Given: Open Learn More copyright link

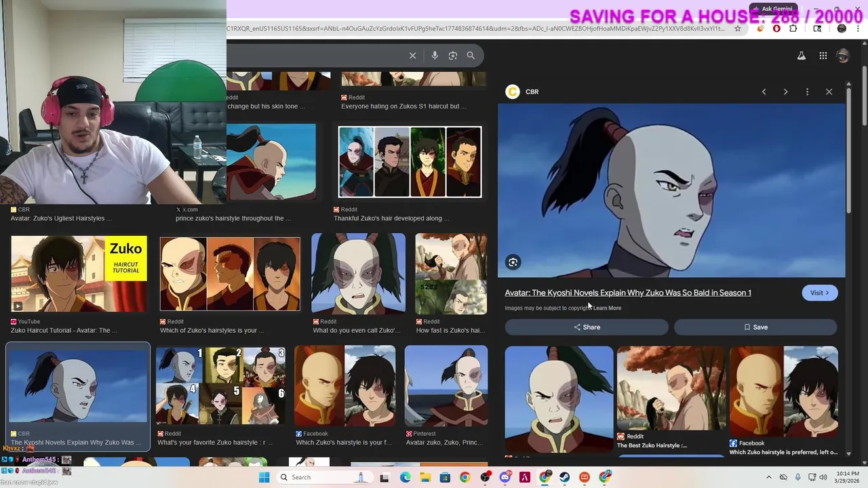Looking at the screenshot, I should (607, 308).
